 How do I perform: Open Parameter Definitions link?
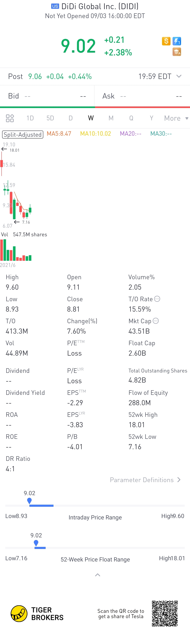[x=145, y=480]
